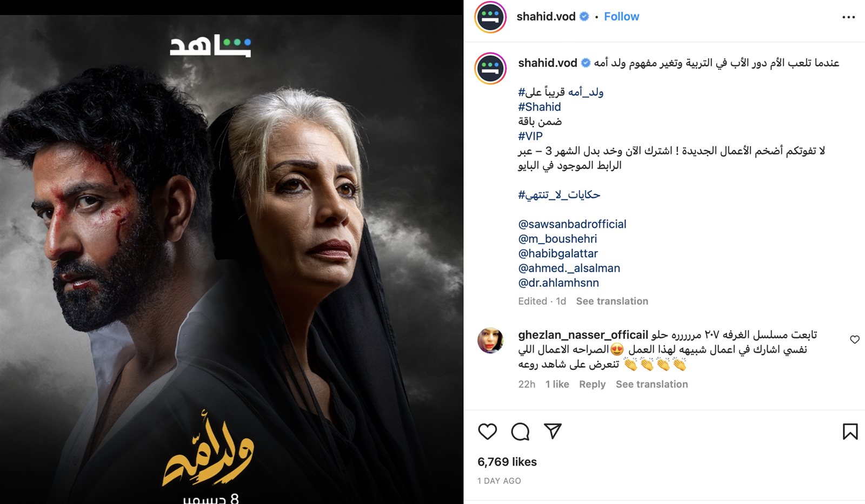
Task: Open @habibgalattar mention
Action: (x=558, y=253)
